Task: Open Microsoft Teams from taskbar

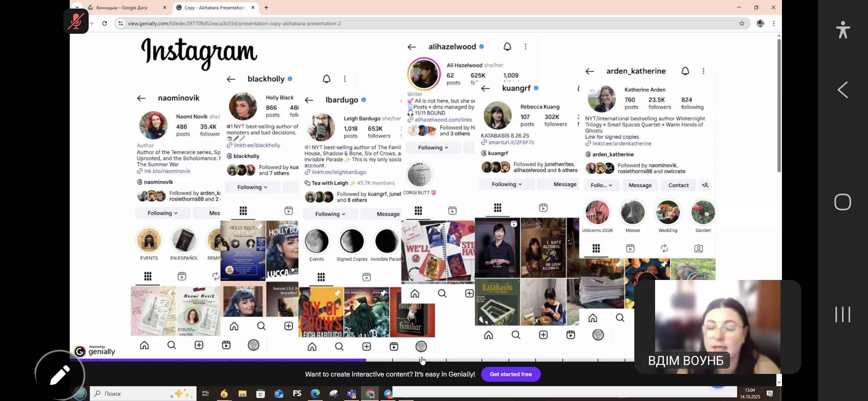Action: point(351,394)
